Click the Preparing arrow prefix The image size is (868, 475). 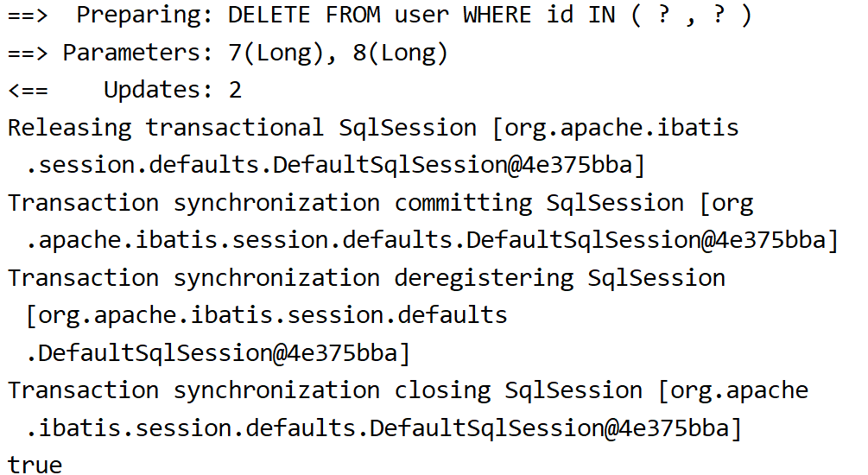28,16
